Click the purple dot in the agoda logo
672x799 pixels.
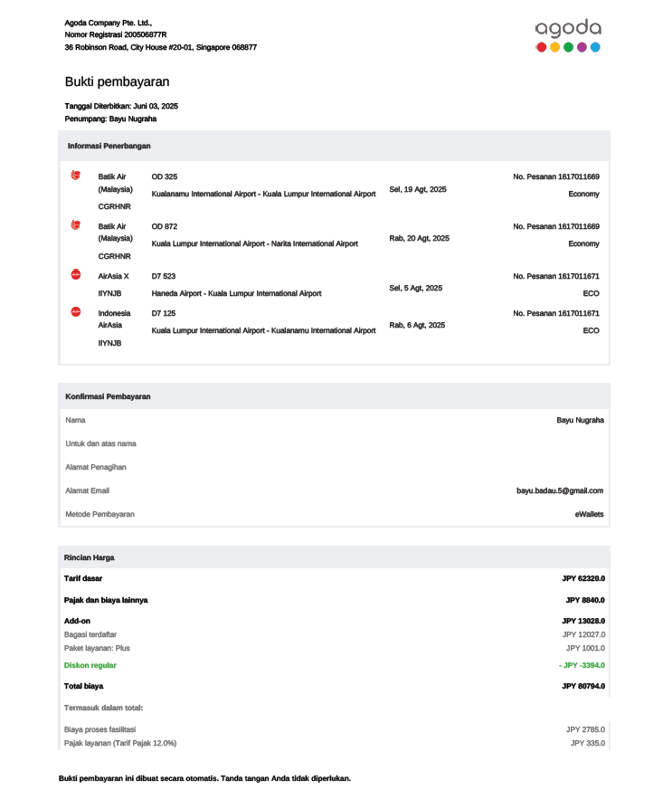(x=582, y=47)
